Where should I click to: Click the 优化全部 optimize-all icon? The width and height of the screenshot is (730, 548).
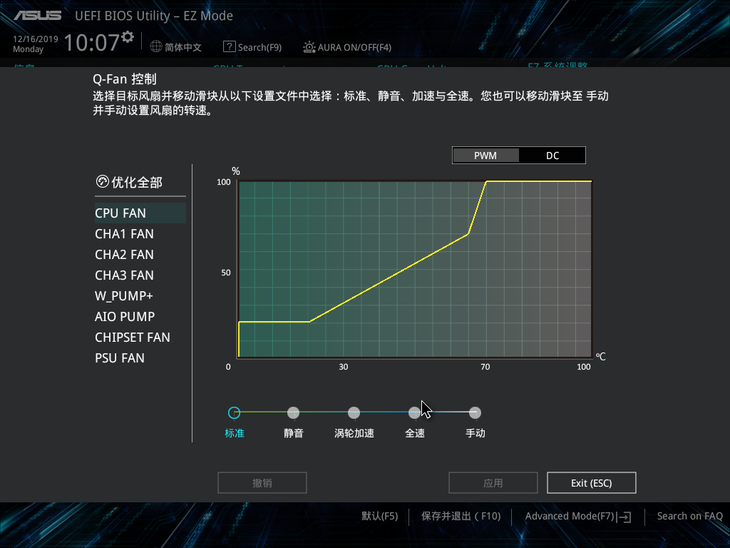pos(102,182)
